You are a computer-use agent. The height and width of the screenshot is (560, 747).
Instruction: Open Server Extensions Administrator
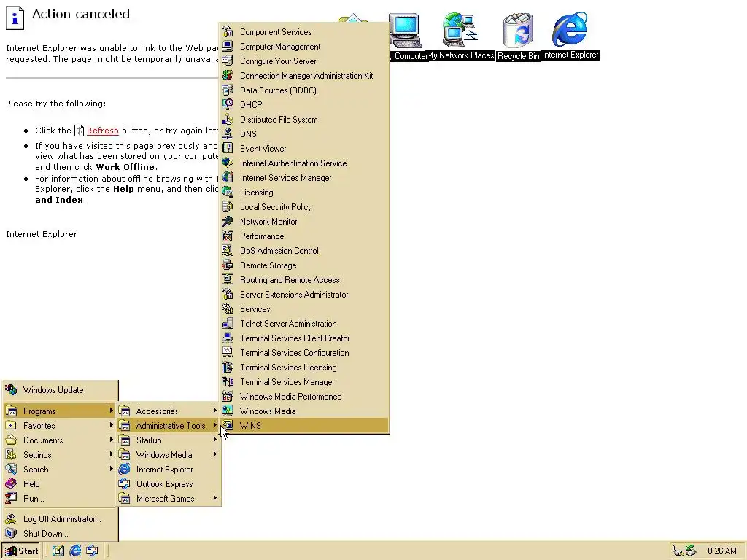pyautogui.click(x=304, y=295)
